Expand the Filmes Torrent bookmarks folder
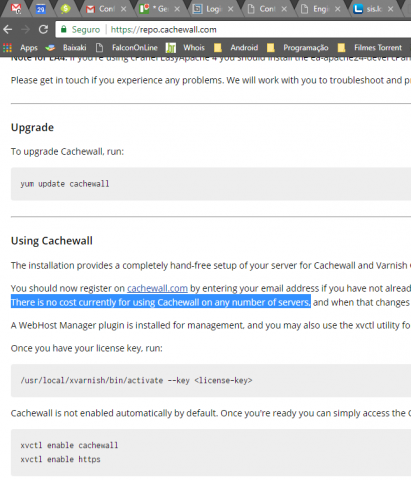 370,48
